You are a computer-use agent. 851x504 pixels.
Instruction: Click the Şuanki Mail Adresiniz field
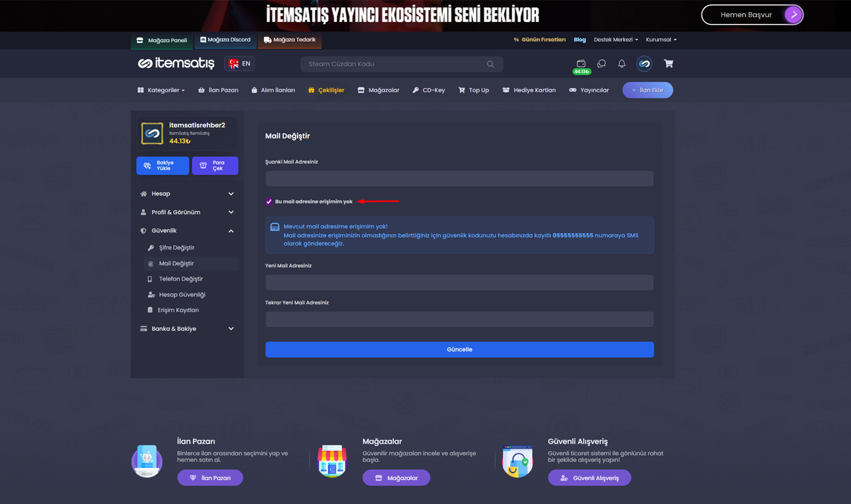click(460, 179)
